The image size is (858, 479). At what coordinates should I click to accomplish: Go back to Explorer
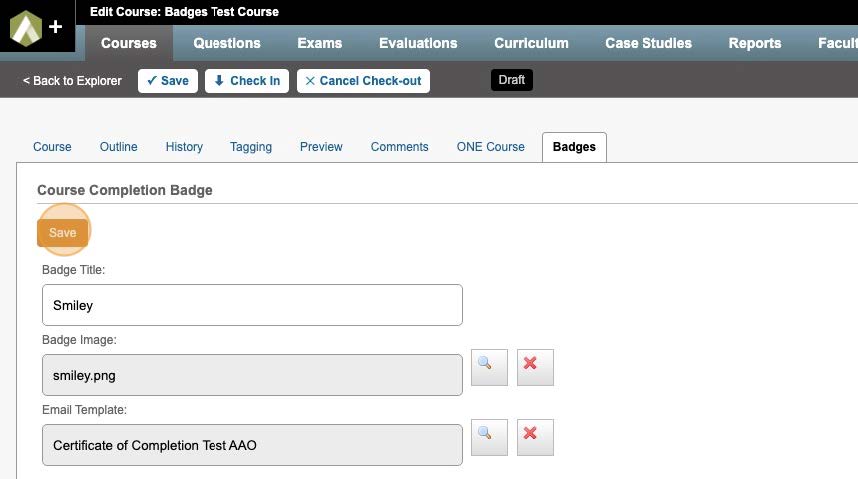(x=72, y=81)
